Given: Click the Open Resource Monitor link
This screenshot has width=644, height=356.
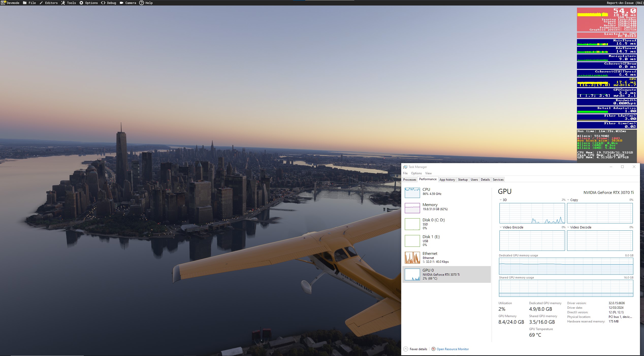Looking at the screenshot, I should pos(453,349).
